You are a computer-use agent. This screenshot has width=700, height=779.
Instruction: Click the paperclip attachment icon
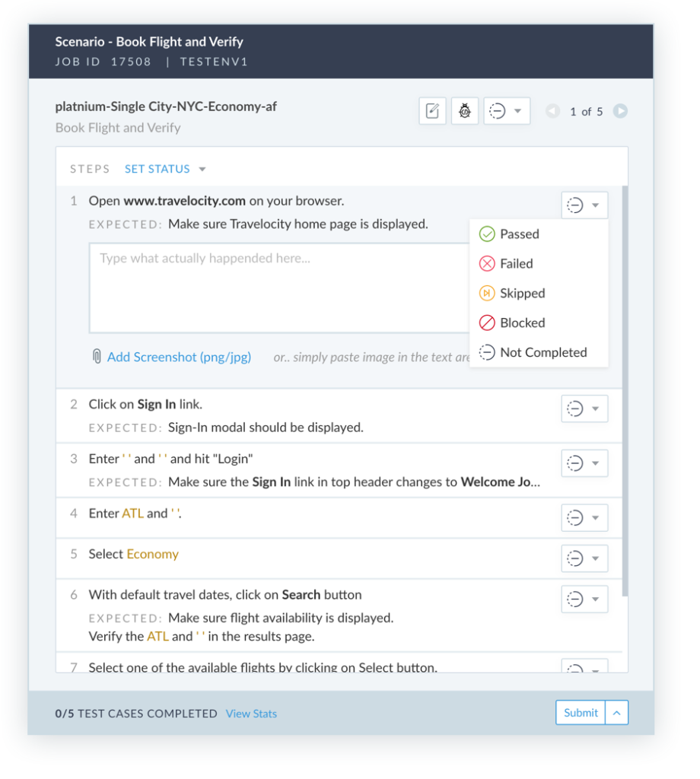point(97,357)
